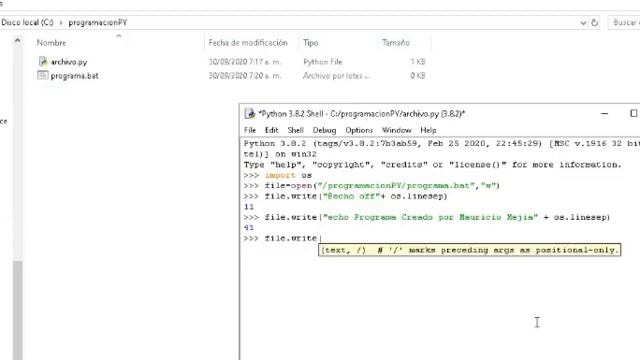Click the programa.bat file name

74,76
